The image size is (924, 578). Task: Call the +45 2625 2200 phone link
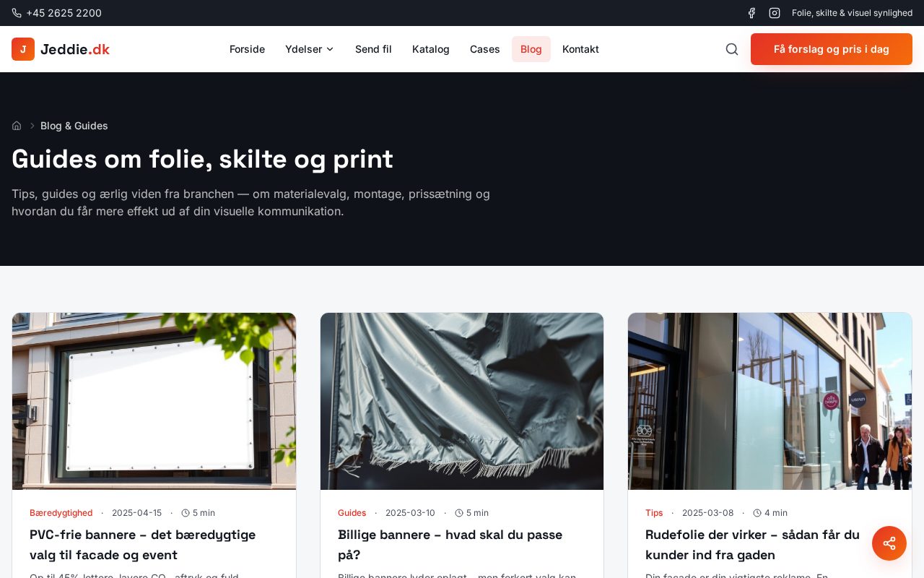pyautogui.click(x=64, y=13)
